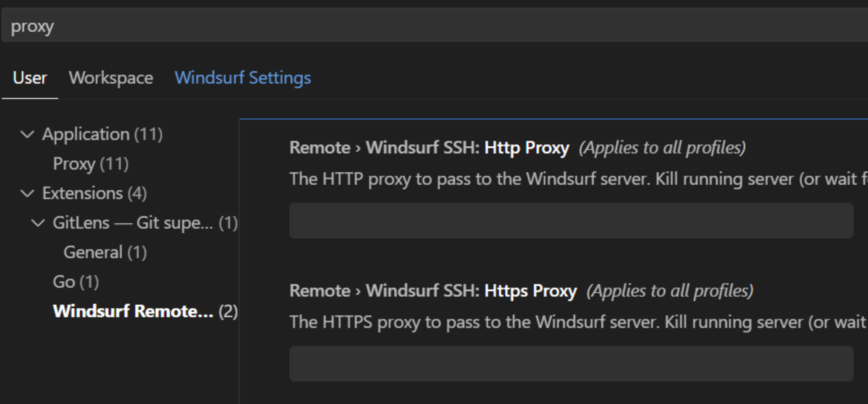The height and width of the screenshot is (404, 868).
Task: Focus the Remote Windsurf SSH Https Proxy field
Action: pos(571,364)
